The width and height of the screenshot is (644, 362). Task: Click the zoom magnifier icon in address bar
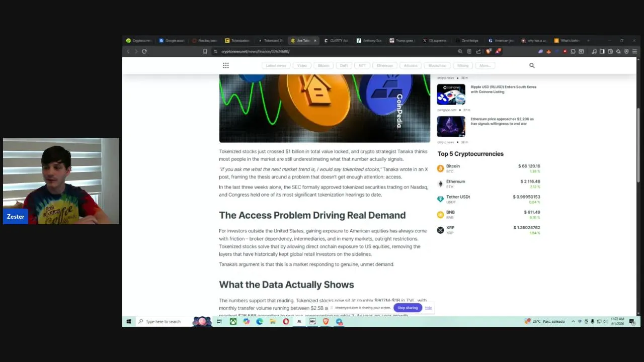460,51
